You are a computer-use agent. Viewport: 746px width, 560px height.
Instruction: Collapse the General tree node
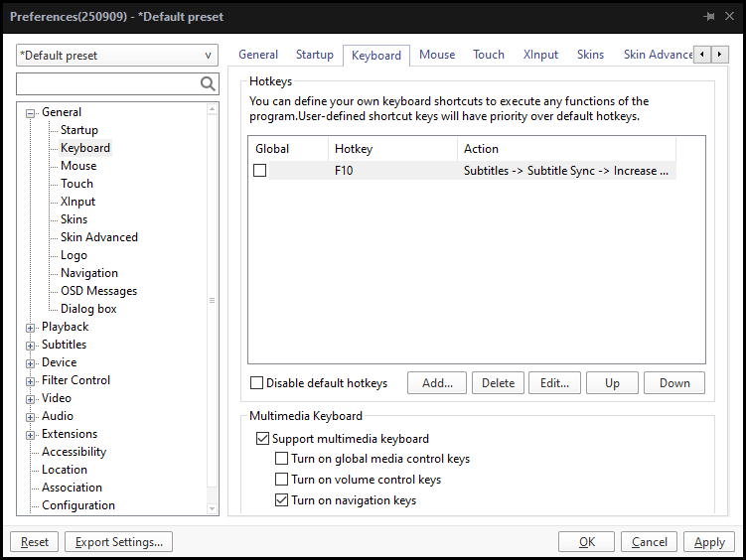pyautogui.click(x=31, y=113)
